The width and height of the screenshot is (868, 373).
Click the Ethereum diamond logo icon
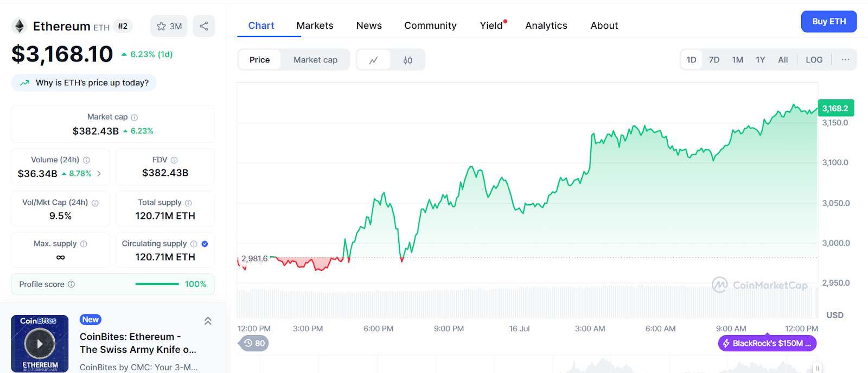(20, 26)
